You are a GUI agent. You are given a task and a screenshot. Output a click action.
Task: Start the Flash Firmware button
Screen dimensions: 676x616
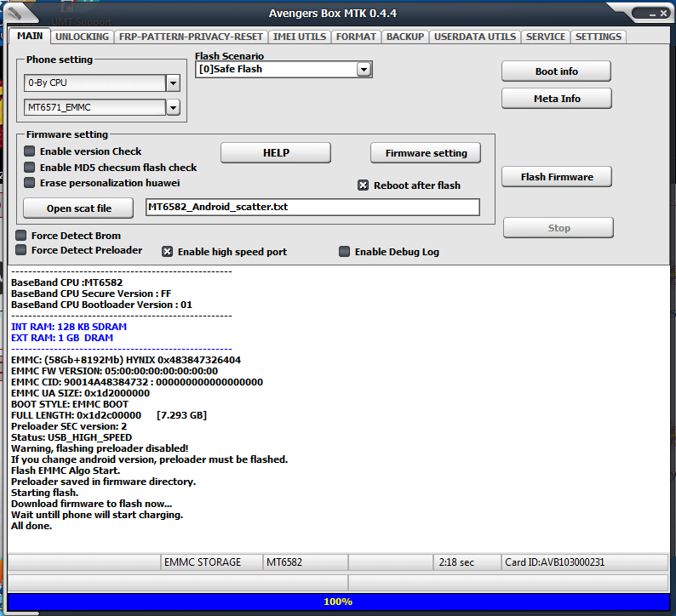pos(557,177)
